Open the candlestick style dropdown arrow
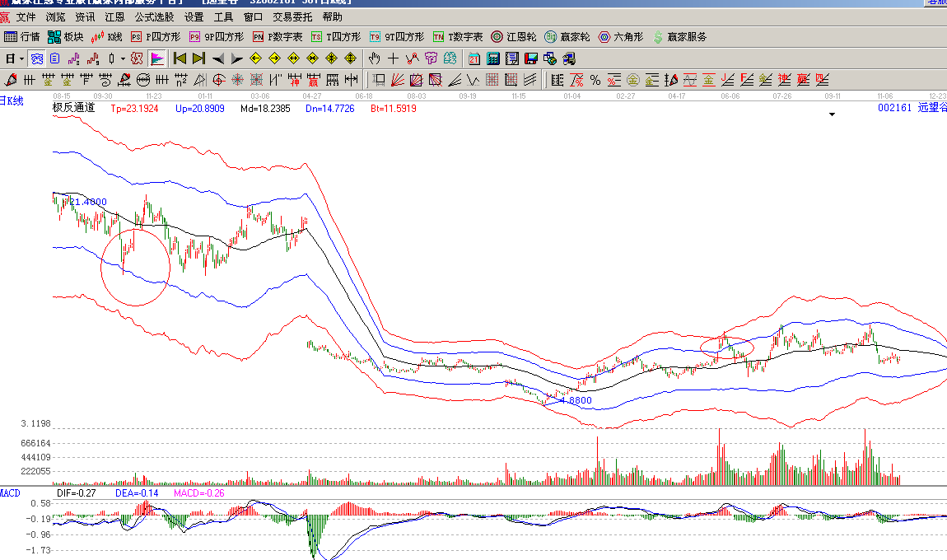This screenshot has width=947, height=560. pyautogui.click(x=123, y=58)
